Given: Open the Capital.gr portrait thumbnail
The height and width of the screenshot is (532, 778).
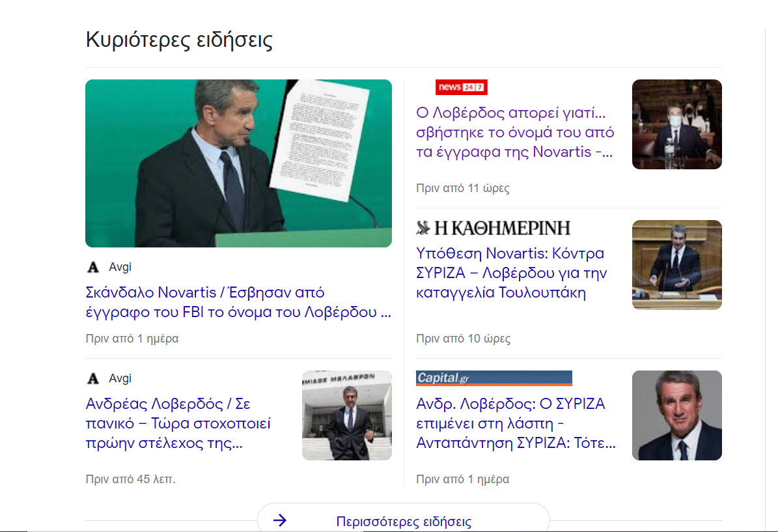Looking at the screenshot, I should (x=677, y=415).
